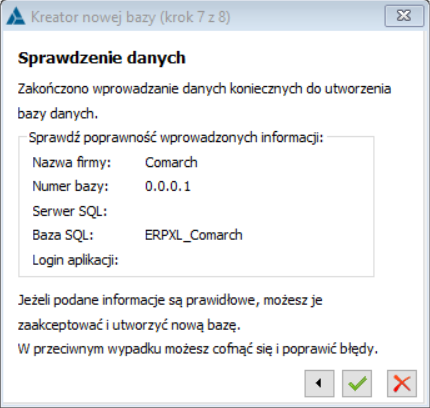Image resolution: width=430 pixels, height=408 pixels.
Task: Select the database name 'ERPXL_Comarch'
Action: 194,235
